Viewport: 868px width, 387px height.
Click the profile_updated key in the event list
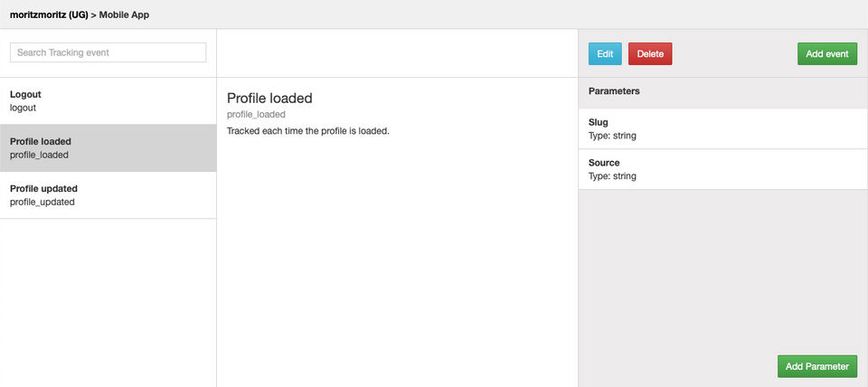click(42, 202)
